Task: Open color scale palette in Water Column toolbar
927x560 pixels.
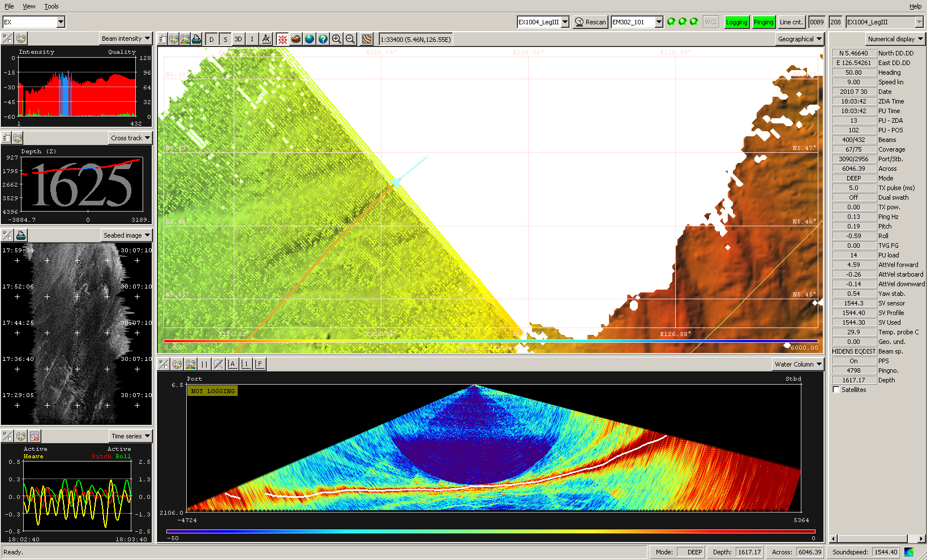Action: [x=191, y=364]
